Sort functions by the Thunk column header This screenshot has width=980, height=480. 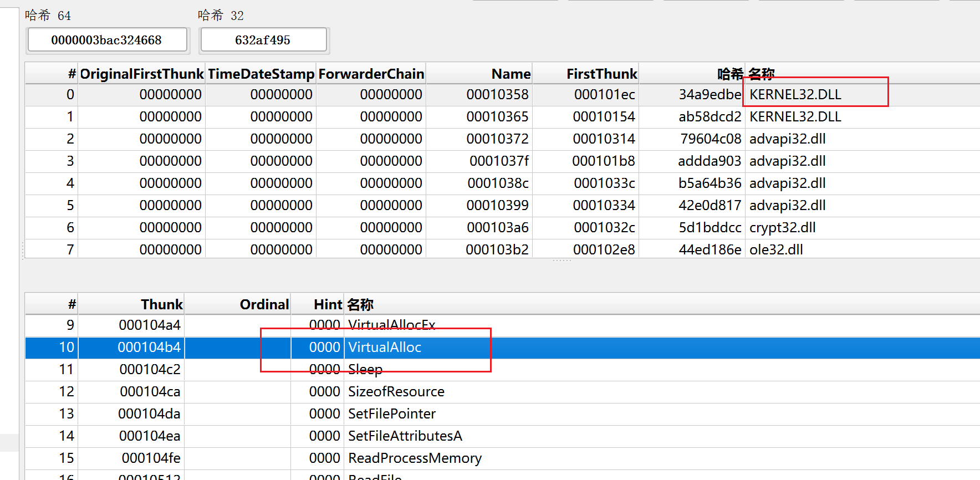pyautogui.click(x=161, y=304)
